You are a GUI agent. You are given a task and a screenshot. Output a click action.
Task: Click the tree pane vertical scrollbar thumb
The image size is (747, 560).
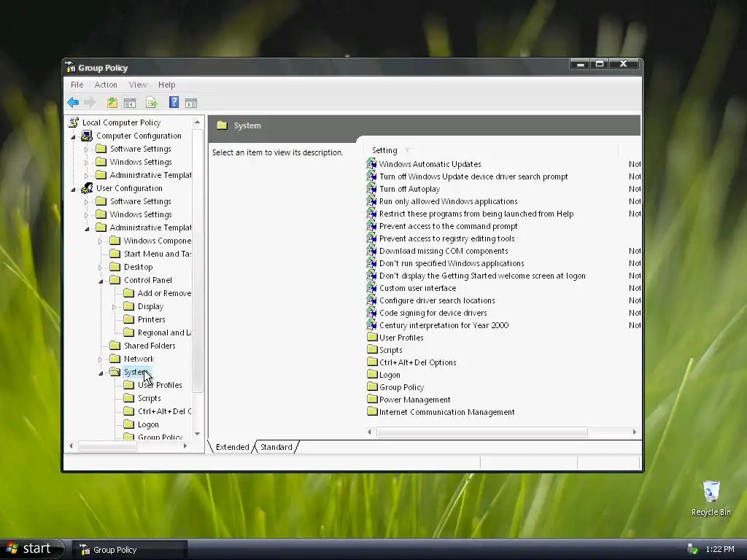point(198,261)
